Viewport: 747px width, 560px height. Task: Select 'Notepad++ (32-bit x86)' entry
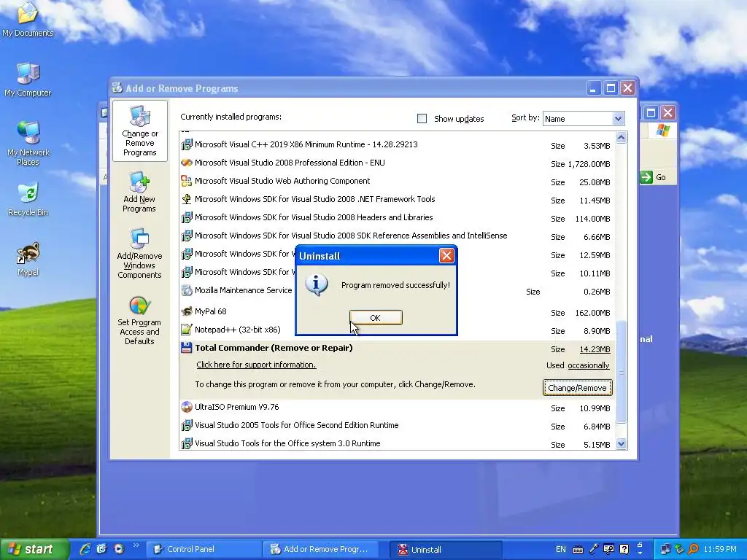pyautogui.click(x=398, y=330)
